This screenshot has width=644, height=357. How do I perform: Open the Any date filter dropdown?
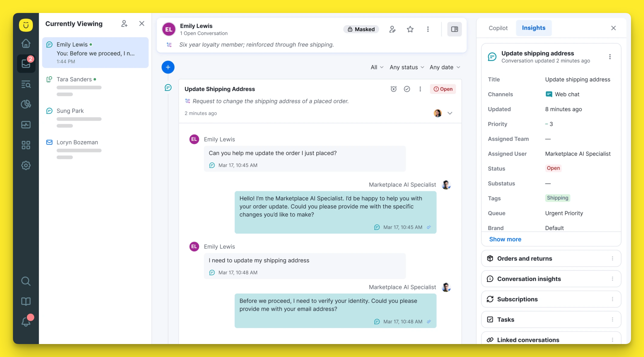(444, 67)
